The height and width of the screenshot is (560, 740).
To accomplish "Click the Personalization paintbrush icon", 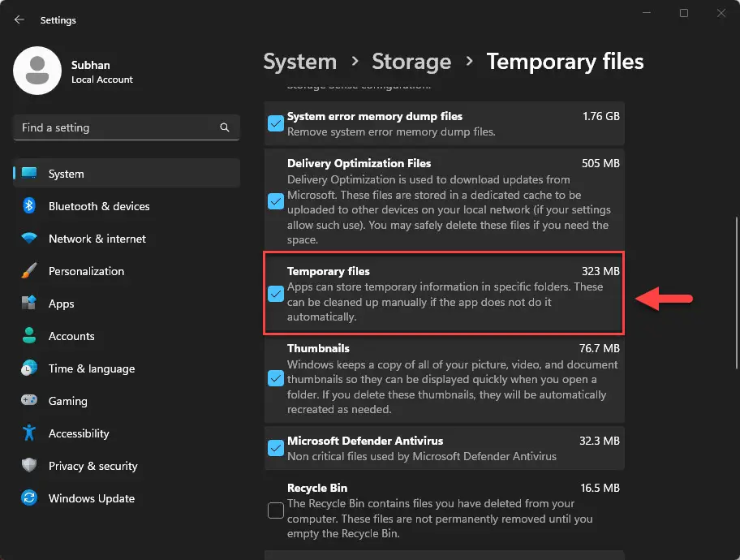I will pos(29,271).
